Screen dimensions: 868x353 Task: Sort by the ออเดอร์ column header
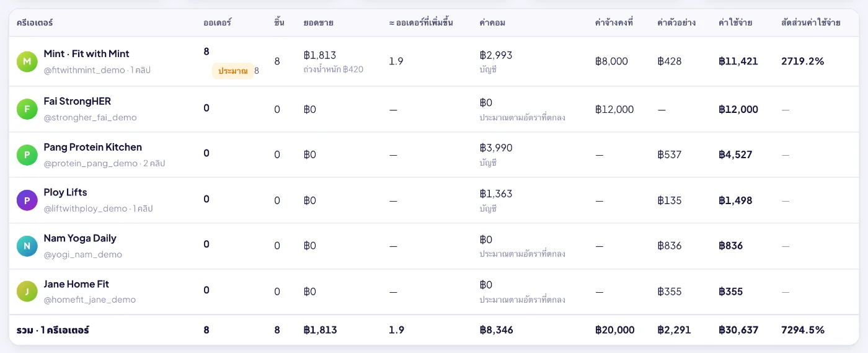[x=217, y=23]
